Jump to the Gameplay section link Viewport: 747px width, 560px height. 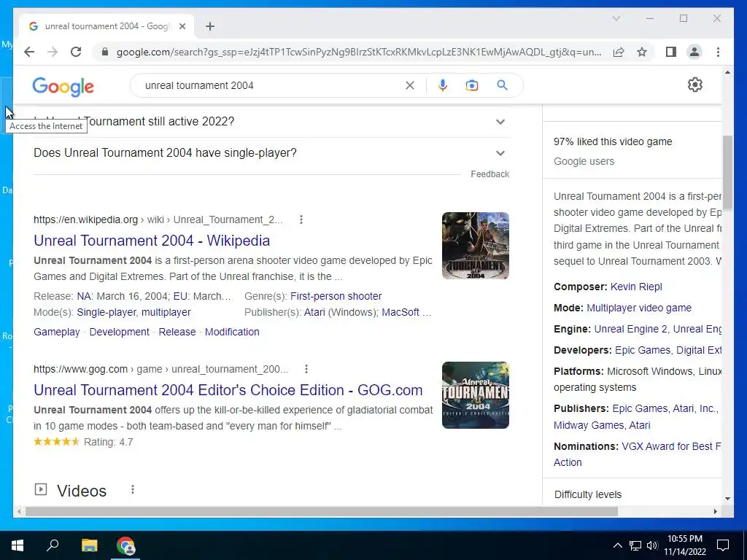(x=57, y=332)
